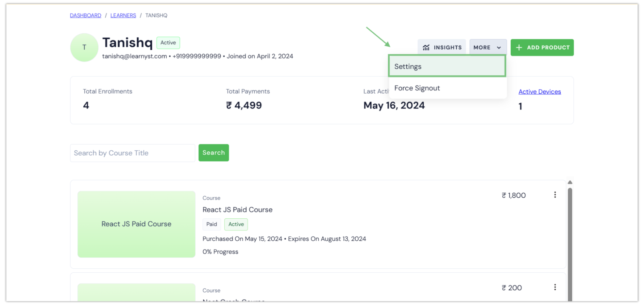
Task: Focus the Search by Course Title field
Action: 133,153
